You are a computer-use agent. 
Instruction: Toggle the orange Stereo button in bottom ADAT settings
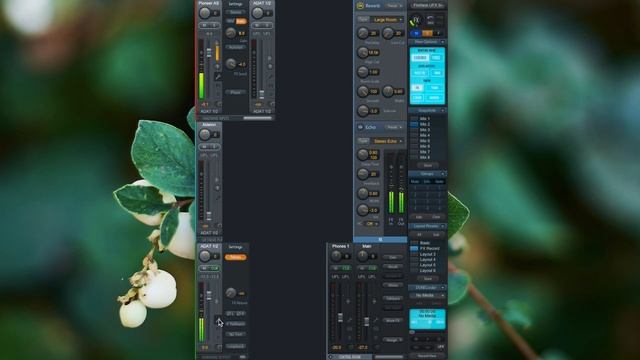(236, 258)
